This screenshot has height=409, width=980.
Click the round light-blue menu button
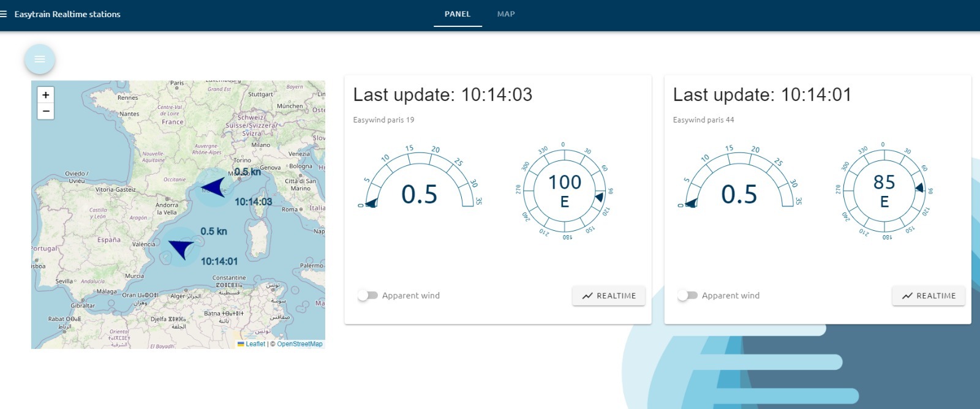coord(40,59)
